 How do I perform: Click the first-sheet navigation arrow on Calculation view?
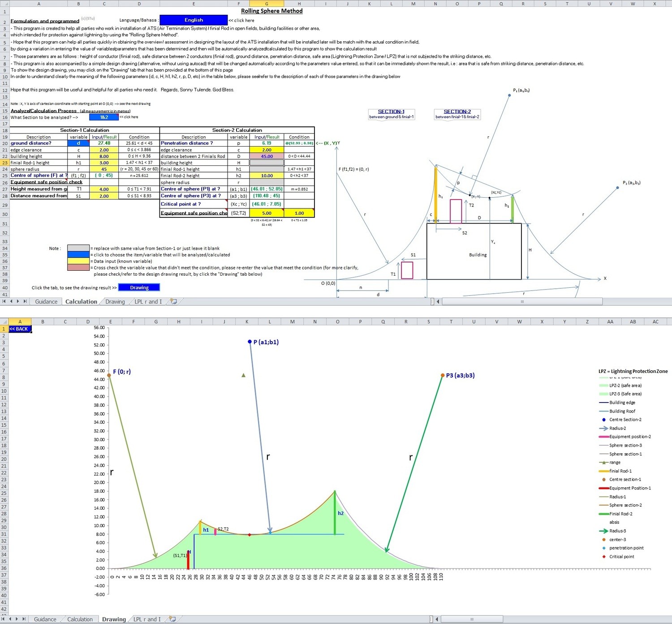(4, 302)
